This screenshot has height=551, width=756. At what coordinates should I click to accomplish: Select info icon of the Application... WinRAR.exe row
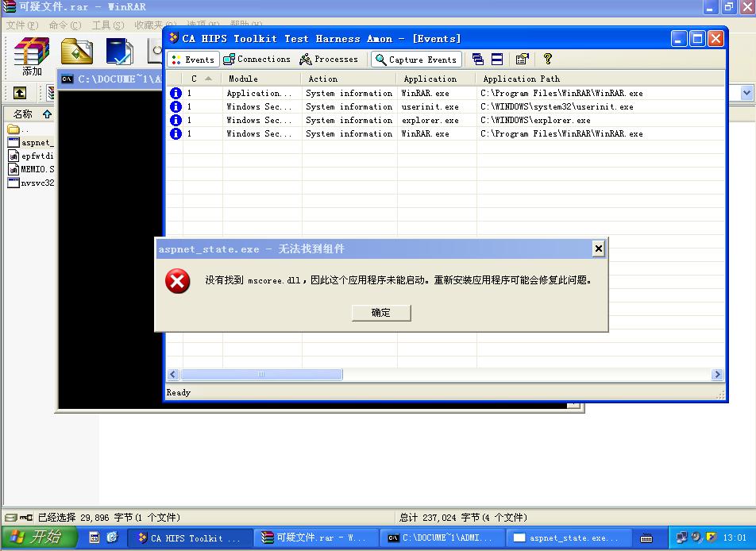tap(175, 93)
